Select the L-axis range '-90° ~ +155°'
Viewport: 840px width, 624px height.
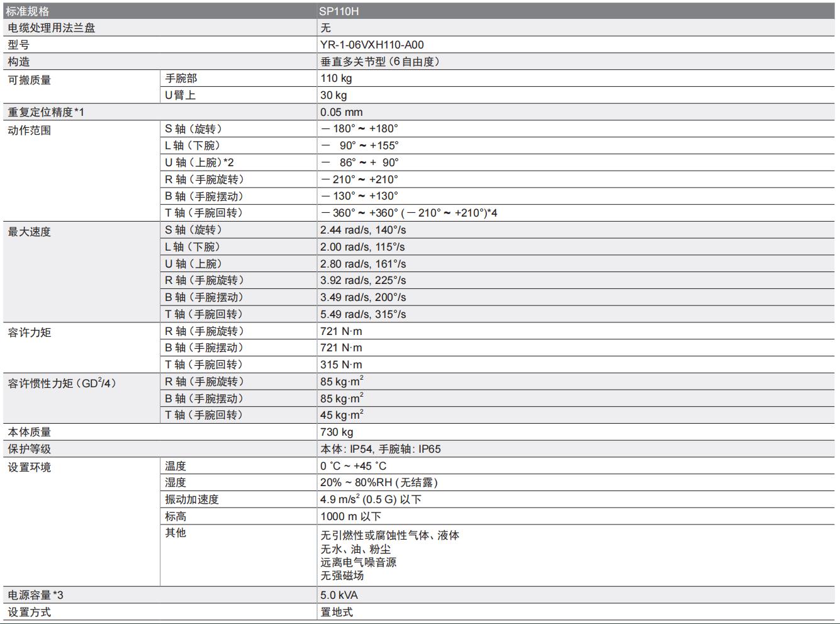(359, 145)
